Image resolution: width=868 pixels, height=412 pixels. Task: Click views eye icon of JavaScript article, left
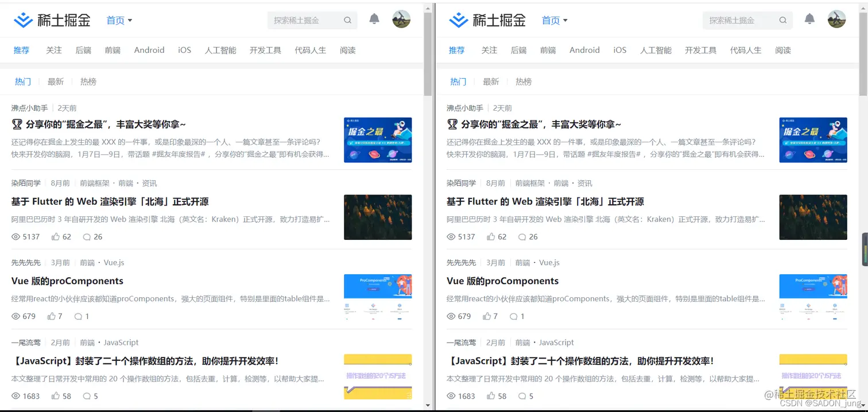coord(15,396)
